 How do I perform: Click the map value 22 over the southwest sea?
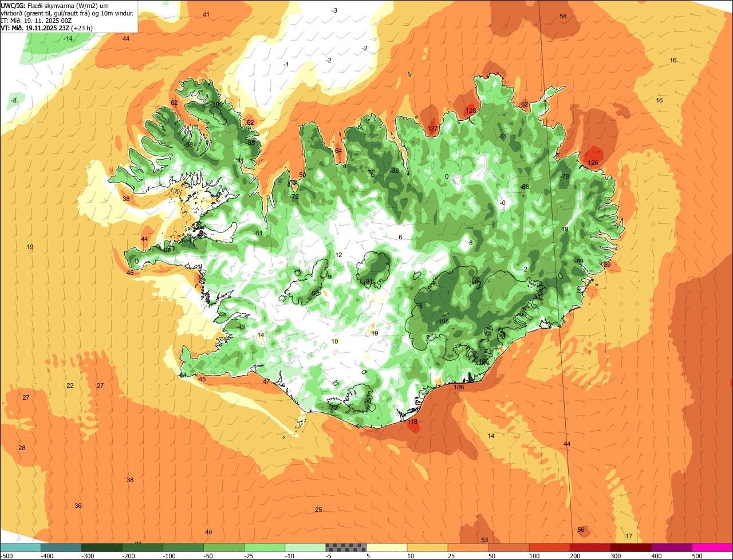pos(70,385)
